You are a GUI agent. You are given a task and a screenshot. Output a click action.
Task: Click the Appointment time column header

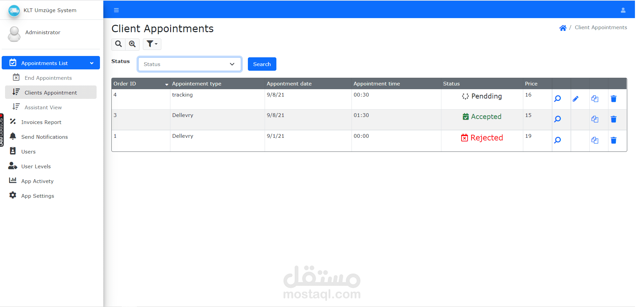click(x=396, y=84)
